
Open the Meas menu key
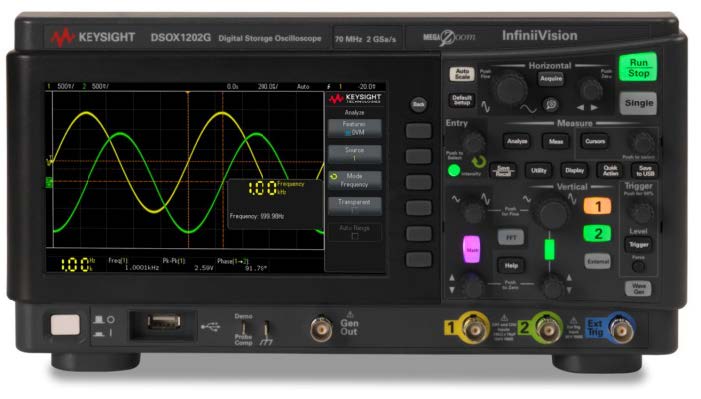click(556, 142)
